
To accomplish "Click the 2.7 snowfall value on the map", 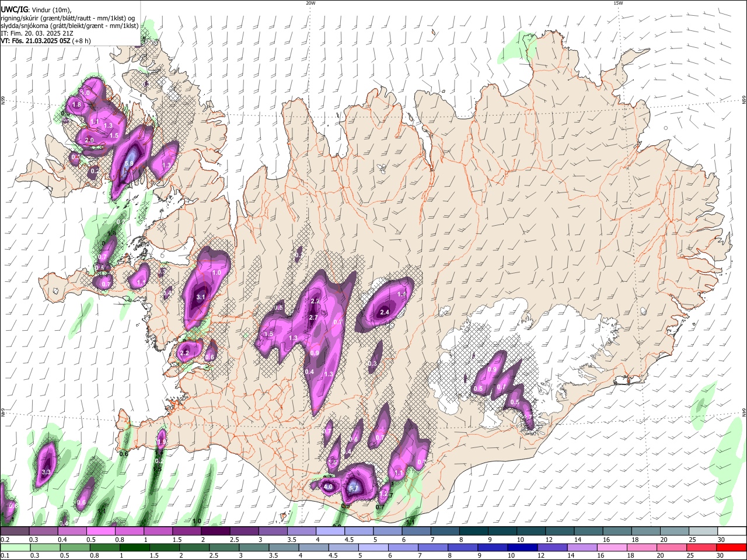I will (x=313, y=317).
